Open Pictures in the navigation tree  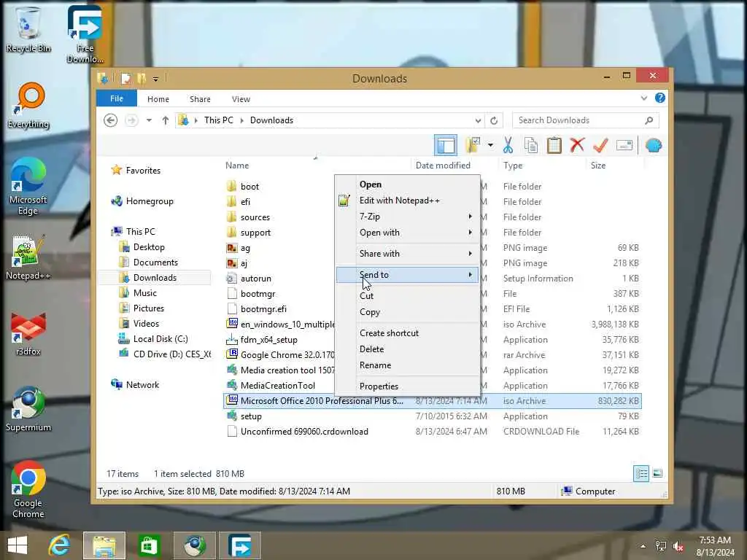(148, 308)
